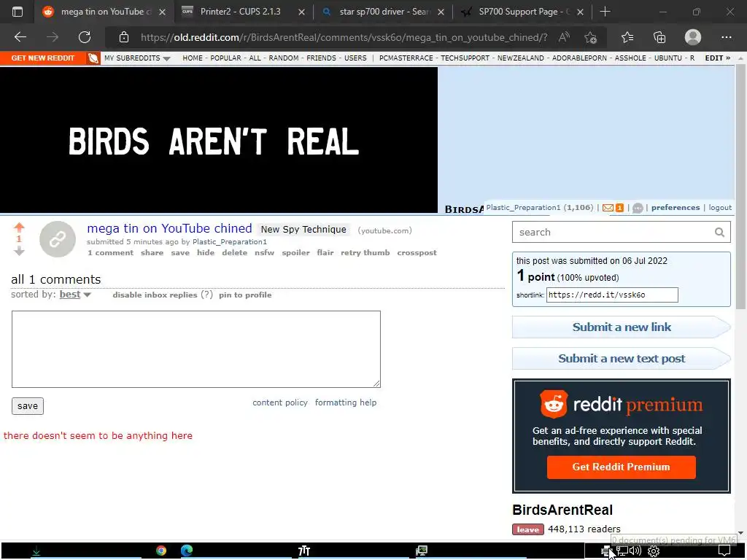The image size is (747, 560).
Task: Open the Settings and more ellipsis
Action: 726,37
